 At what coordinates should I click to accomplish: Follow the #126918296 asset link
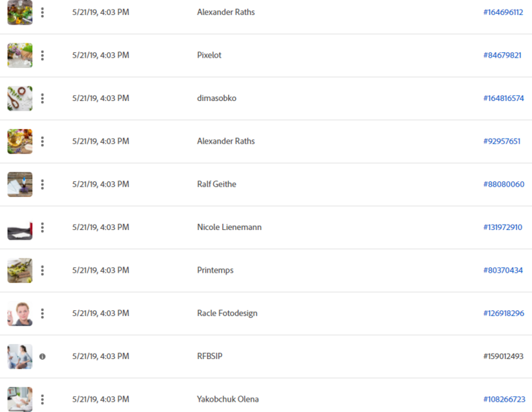tap(504, 313)
